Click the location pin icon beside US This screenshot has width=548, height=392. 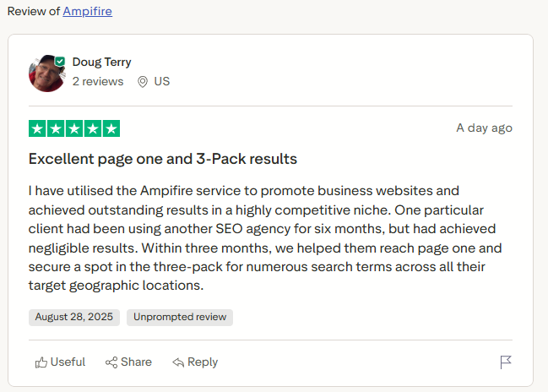point(143,82)
